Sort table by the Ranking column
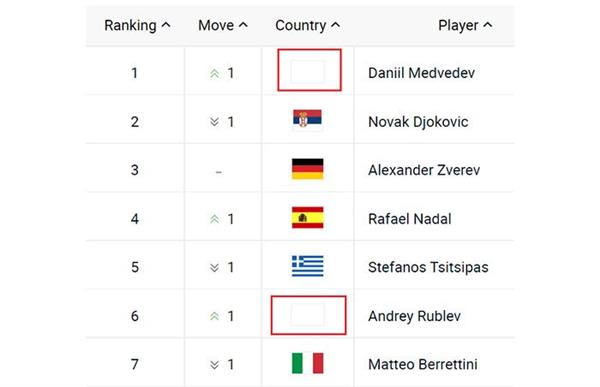600x387 pixels. [x=137, y=25]
